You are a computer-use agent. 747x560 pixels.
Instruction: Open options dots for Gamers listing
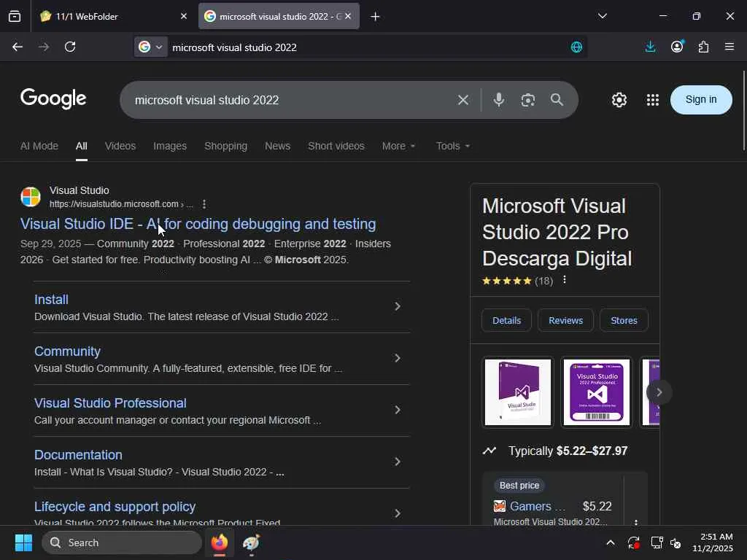point(636,522)
